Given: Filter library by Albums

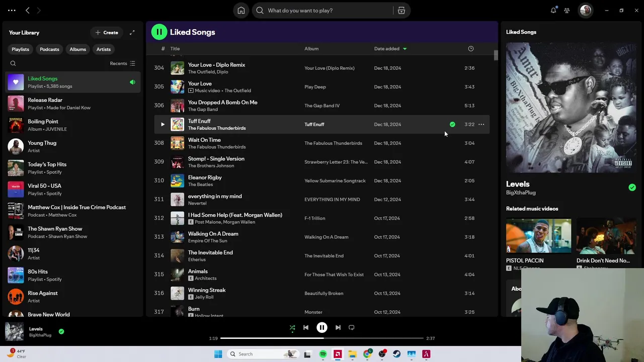Looking at the screenshot, I should coord(77,49).
